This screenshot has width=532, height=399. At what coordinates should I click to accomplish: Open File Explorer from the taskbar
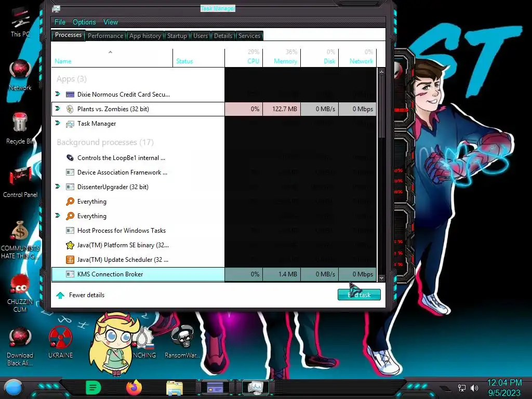(x=175, y=388)
